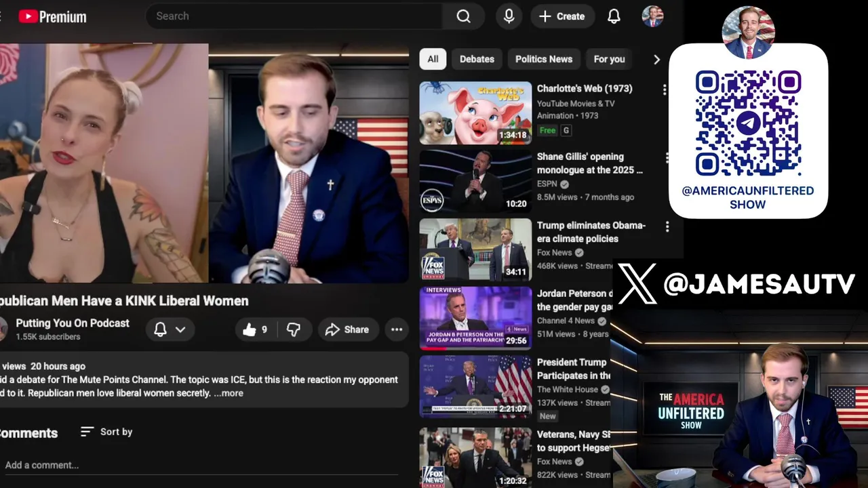Activate voice search microphone icon
This screenshot has height=488, width=868.
pos(509,16)
